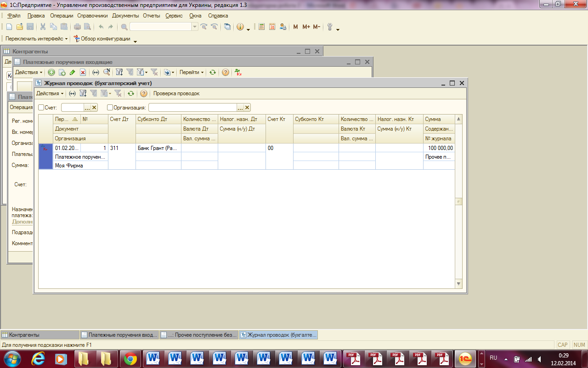Viewport: 588px width, 368px height.
Task: Click Проверка проводок button
Action: pos(176,93)
